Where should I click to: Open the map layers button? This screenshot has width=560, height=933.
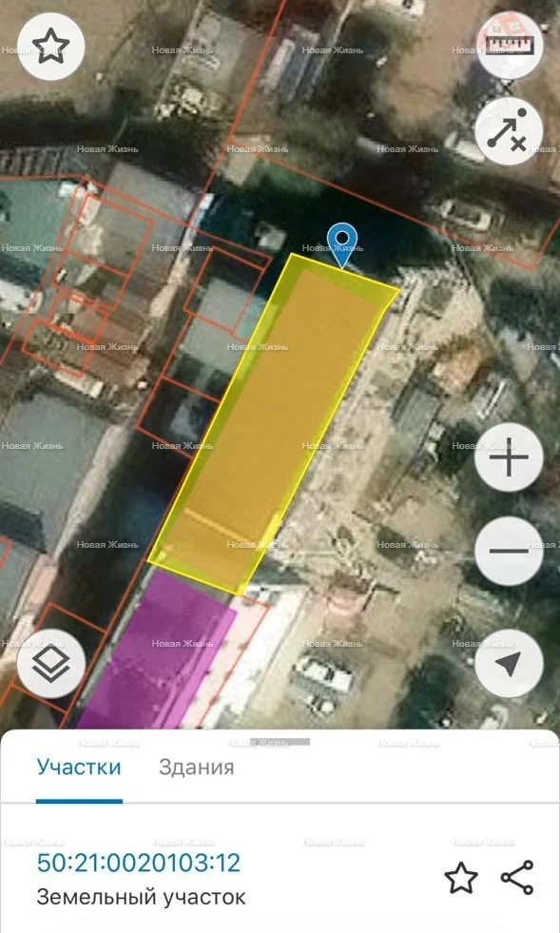[51, 664]
